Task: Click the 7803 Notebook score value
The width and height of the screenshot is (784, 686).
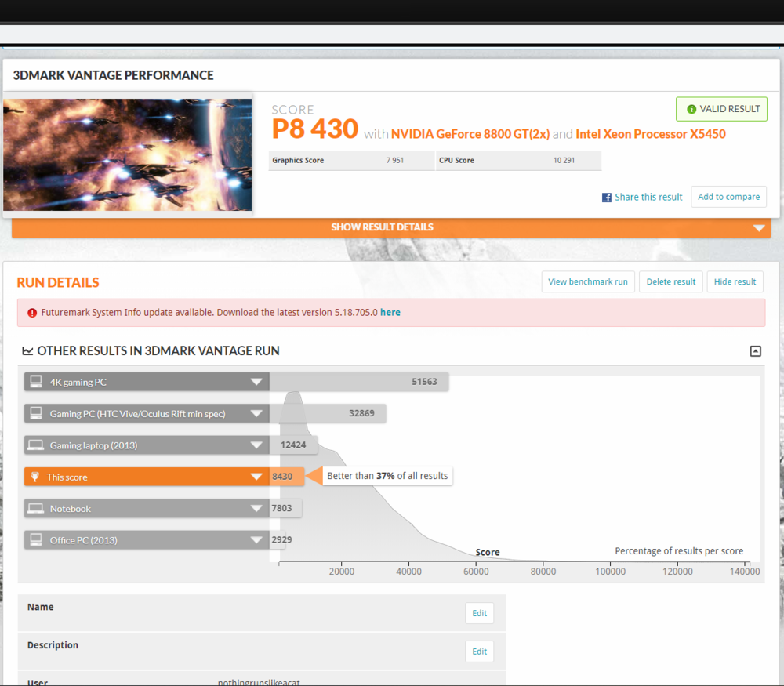Action: pos(281,508)
